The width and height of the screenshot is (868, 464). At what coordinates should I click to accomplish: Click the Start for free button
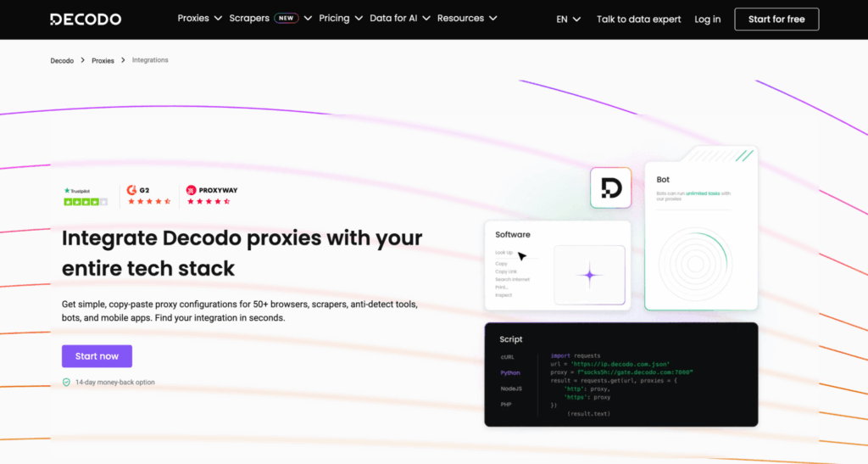click(x=776, y=20)
